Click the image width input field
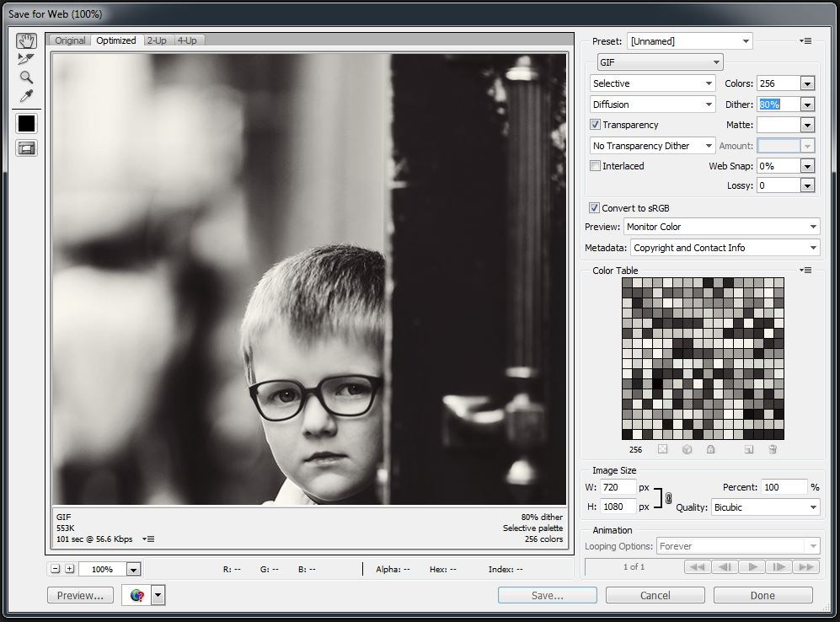Screen dimensions: 840x622 coord(618,488)
